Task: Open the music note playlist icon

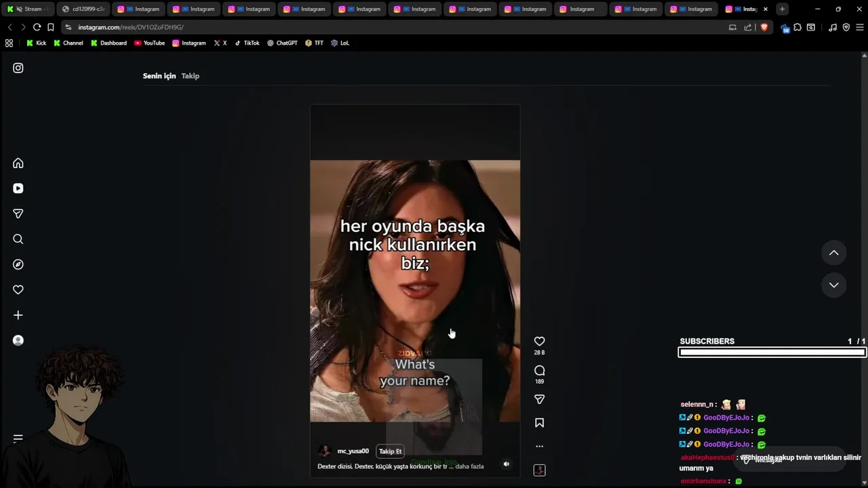Action: (833, 27)
